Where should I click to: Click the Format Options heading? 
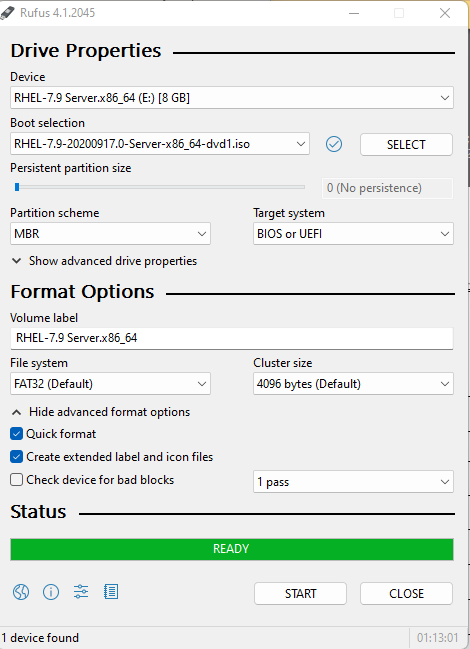(x=82, y=292)
